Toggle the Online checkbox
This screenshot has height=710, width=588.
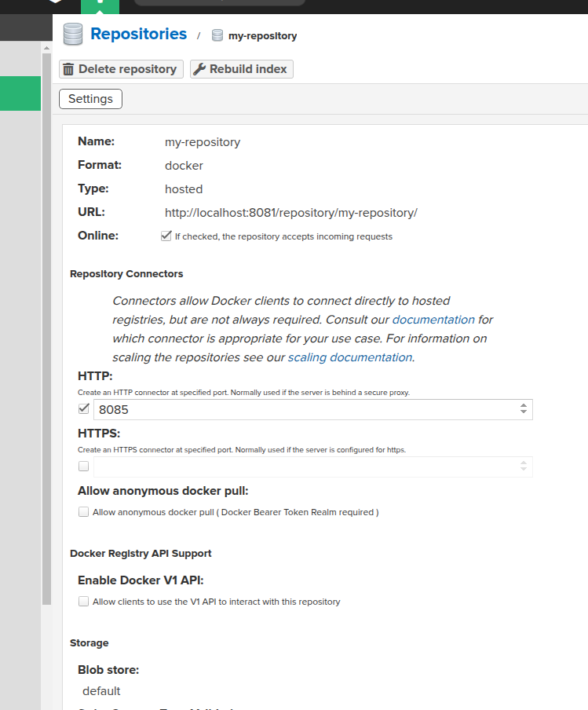point(166,236)
